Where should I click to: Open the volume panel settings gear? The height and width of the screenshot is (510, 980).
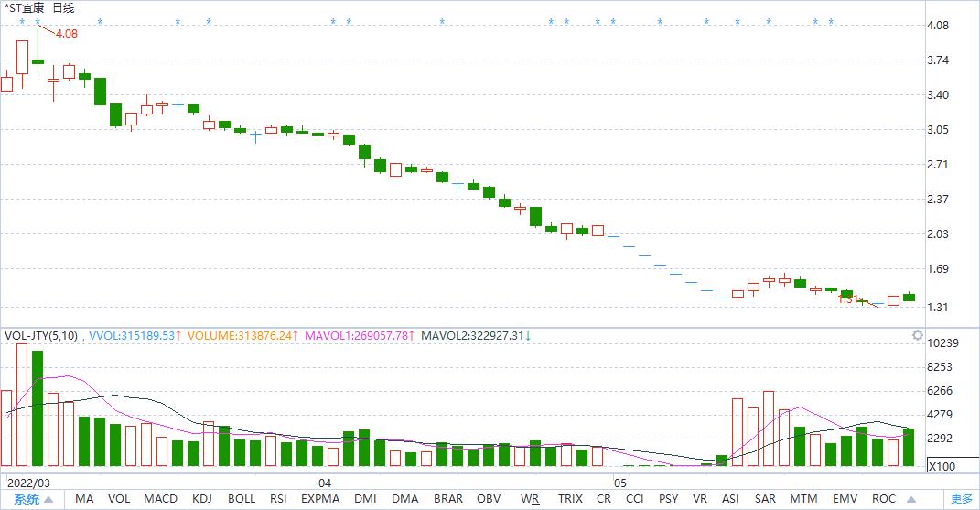tap(917, 335)
